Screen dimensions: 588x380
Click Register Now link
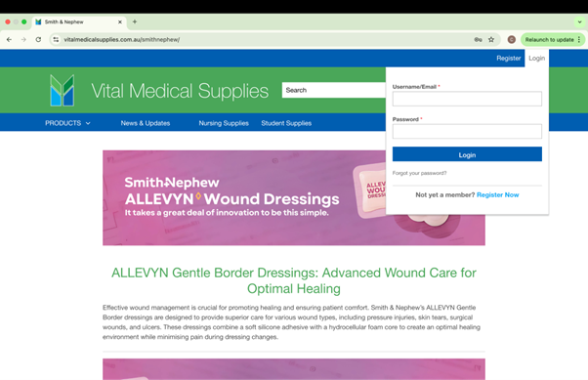[497, 194]
